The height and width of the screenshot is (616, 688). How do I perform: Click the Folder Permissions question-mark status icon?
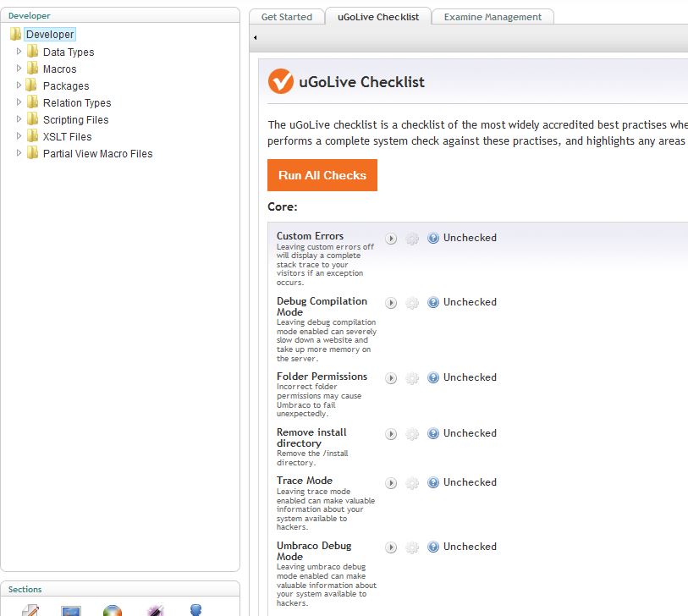click(433, 377)
